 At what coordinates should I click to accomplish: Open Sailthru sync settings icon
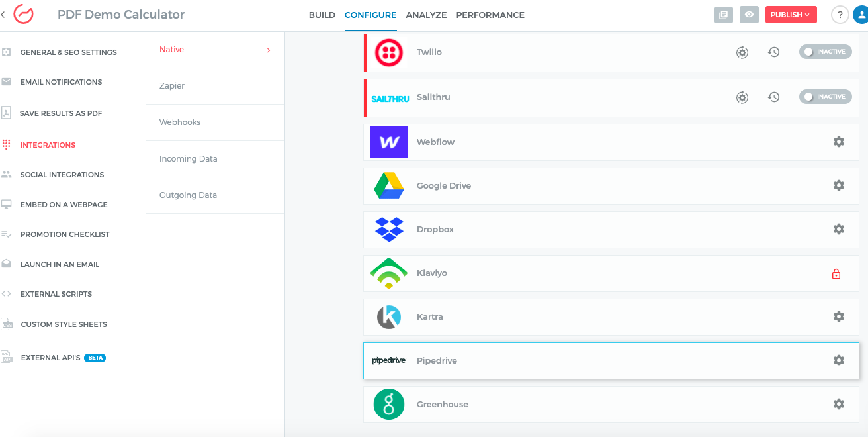pyautogui.click(x=742, y=97)
